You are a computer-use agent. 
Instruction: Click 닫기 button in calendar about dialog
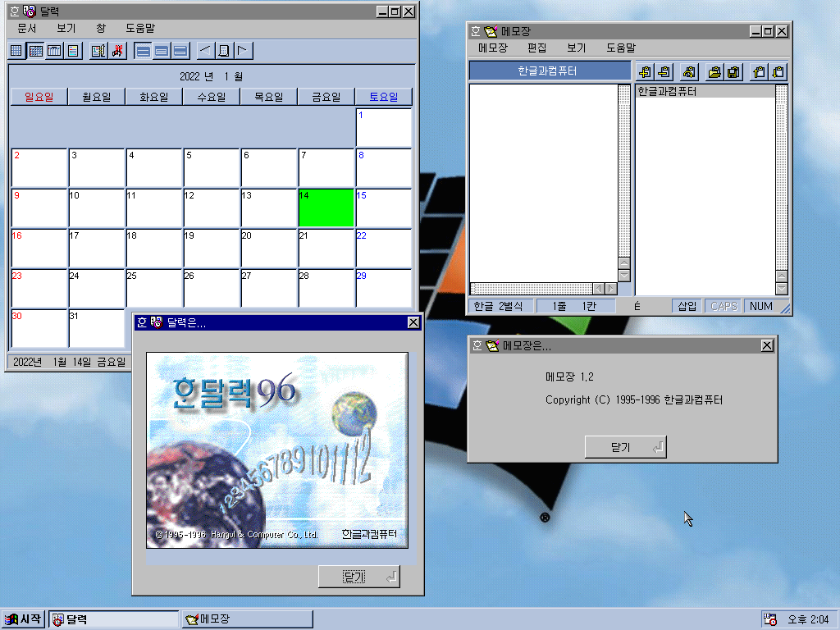pos(359,577)
